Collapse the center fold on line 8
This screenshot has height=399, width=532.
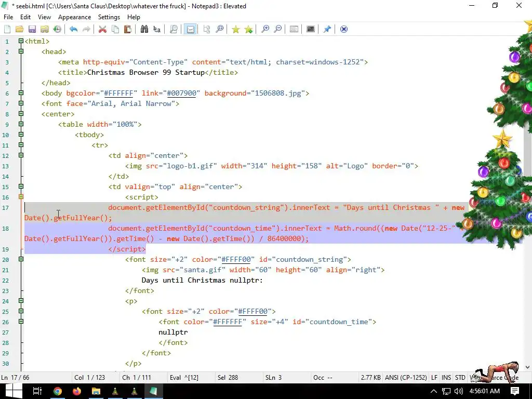point(21,114)
